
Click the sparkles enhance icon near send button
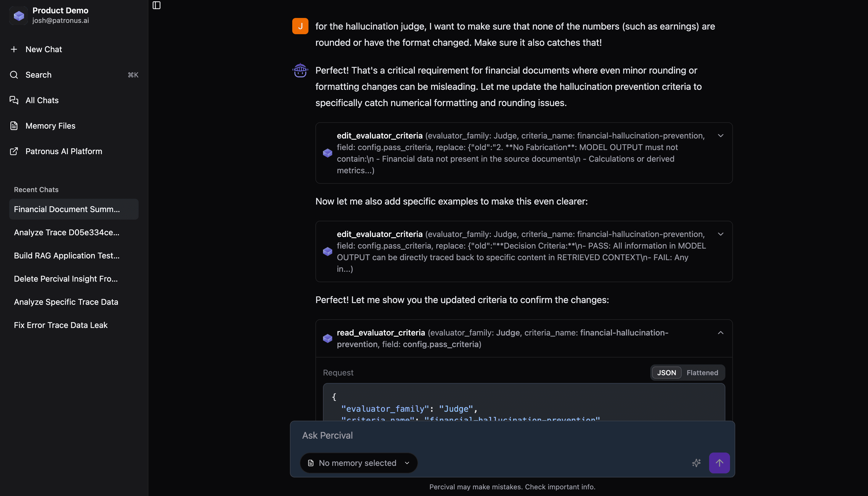[696, 463]
